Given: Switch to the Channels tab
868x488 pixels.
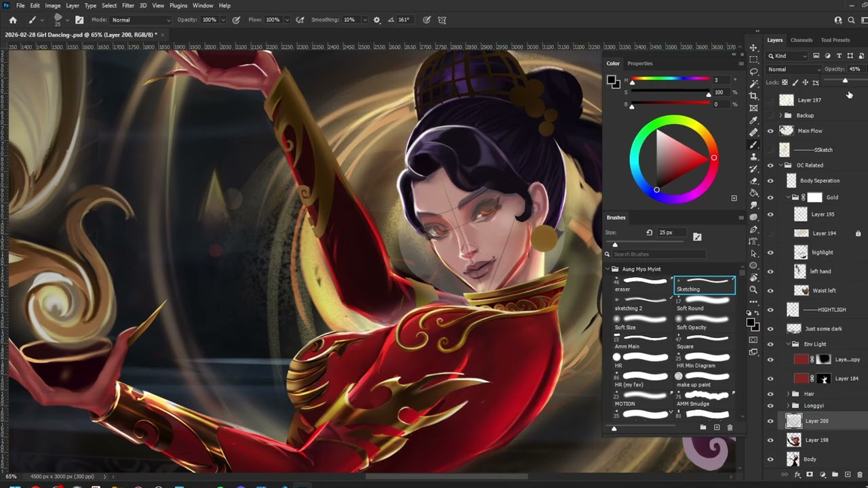Looking at the screenshot, I should point(801,40).
